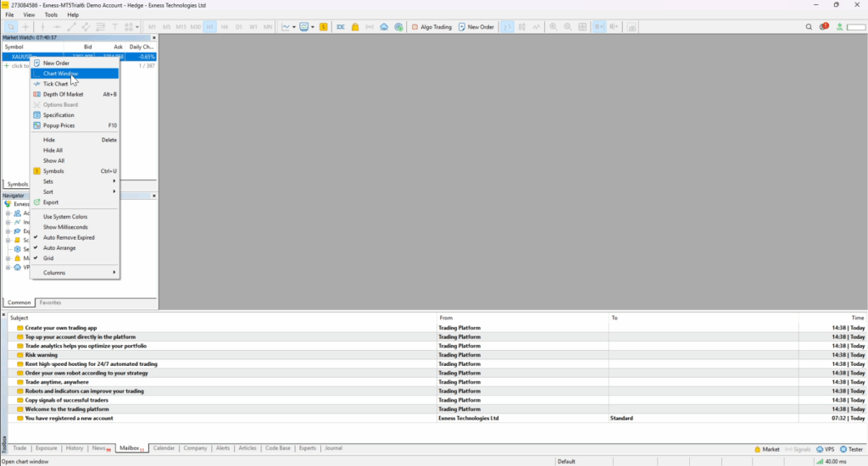Open the 'Risk warning' mailbox message
868x466 pixels.
42,355
